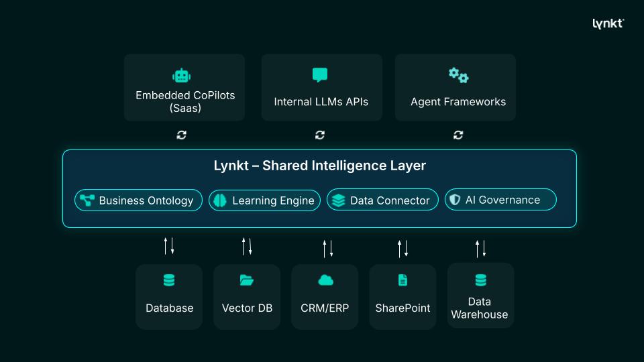Click the database cylinder icon in Database card
This screenshot has width=644, height=362.
[x=169, y=280]
